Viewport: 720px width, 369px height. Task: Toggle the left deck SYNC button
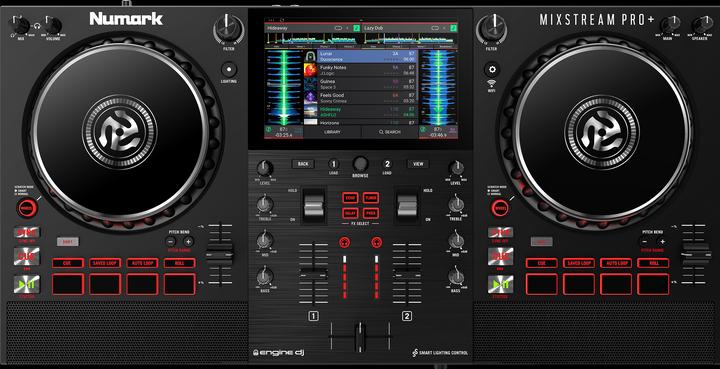(26, 233)
